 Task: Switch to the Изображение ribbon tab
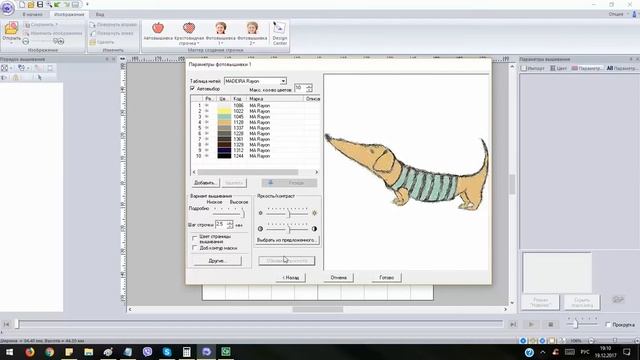(69, 14)
